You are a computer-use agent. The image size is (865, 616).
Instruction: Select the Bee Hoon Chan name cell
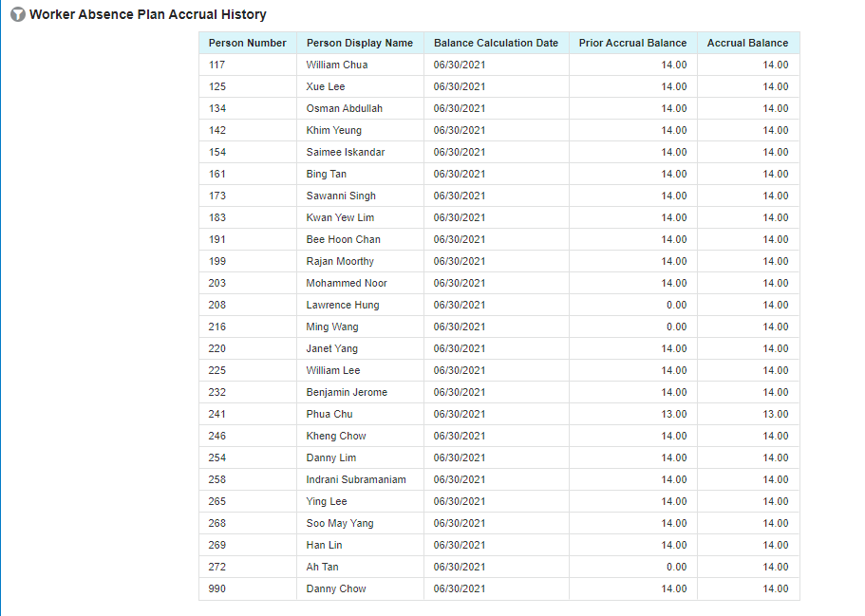tap(343, 239)
